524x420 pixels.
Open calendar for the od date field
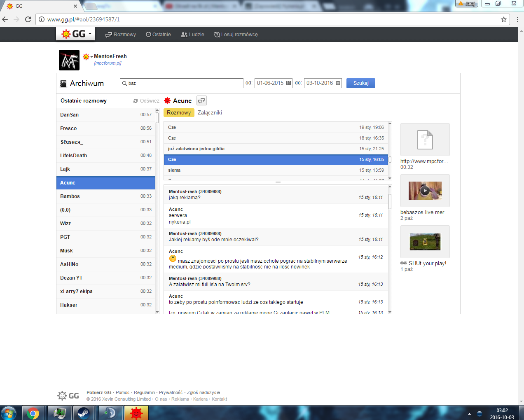coord(288,83)
